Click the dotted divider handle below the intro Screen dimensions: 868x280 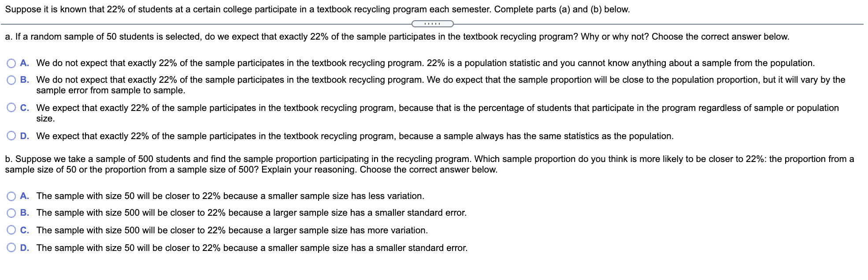[x=432, y=24]
